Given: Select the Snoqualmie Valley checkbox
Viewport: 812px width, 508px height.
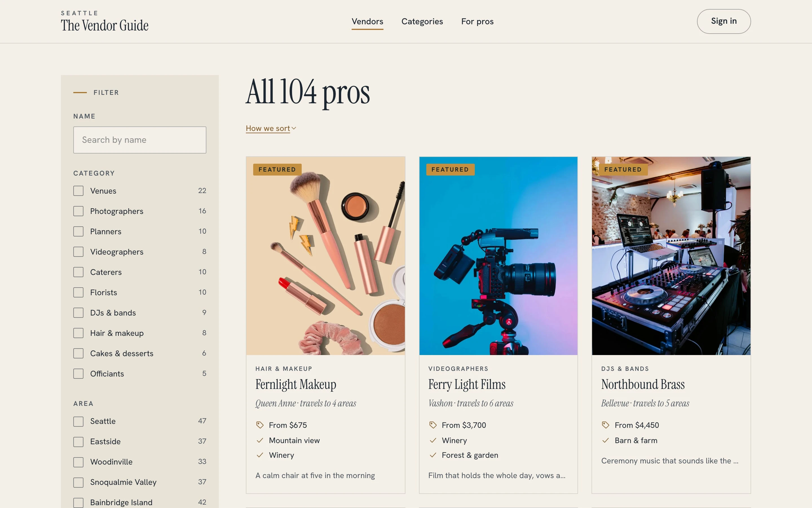Looking at the screenshot, I should pyautogui.click(x=78, y=482).
